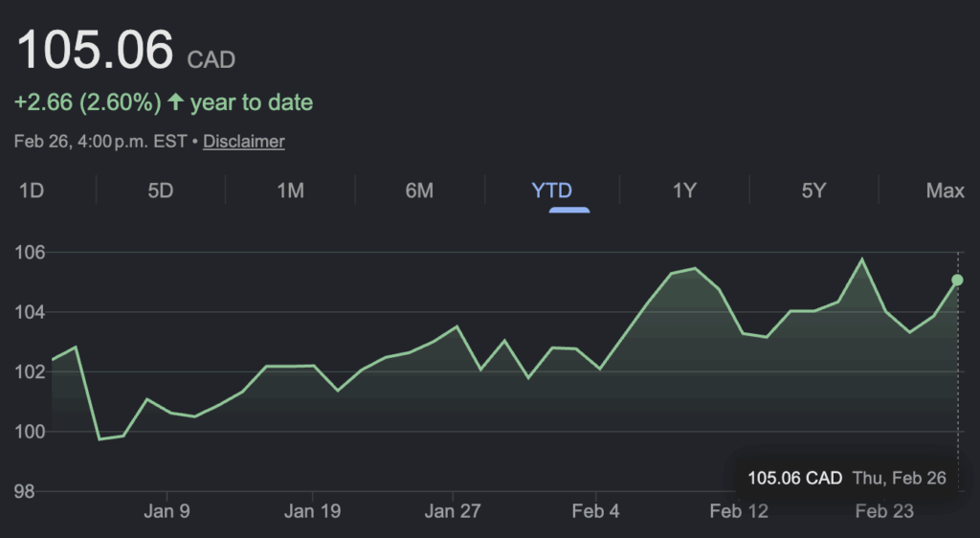The width and height of the screenshot is (980, 538).
Task: Click the +2.66 (2.60%) change text
Action: pyautogui.click(x=88, y=102)
